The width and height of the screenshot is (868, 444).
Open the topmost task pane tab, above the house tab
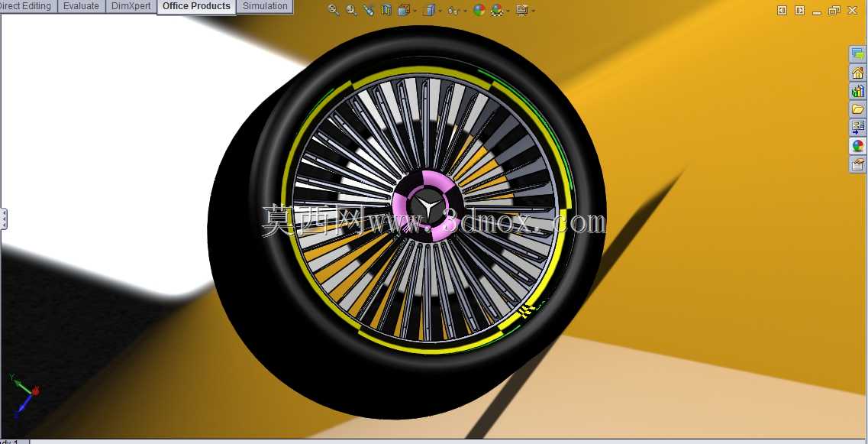point(857,54)
